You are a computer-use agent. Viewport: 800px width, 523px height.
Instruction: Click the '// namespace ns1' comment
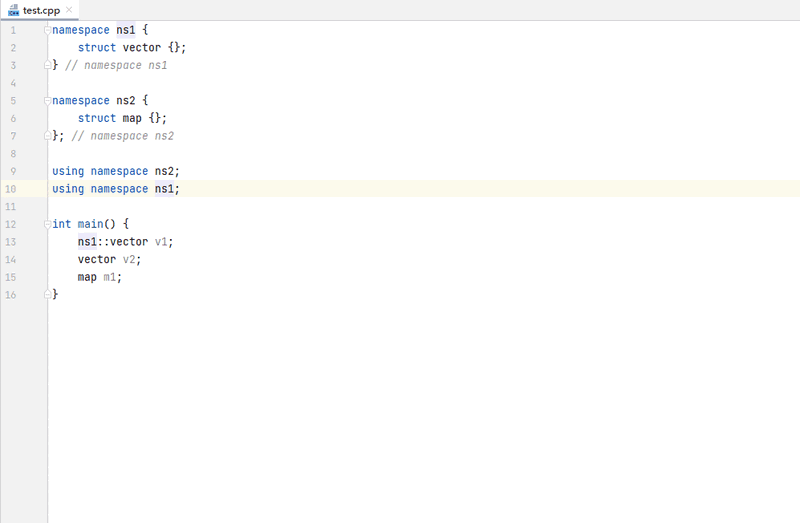point(116,65)
